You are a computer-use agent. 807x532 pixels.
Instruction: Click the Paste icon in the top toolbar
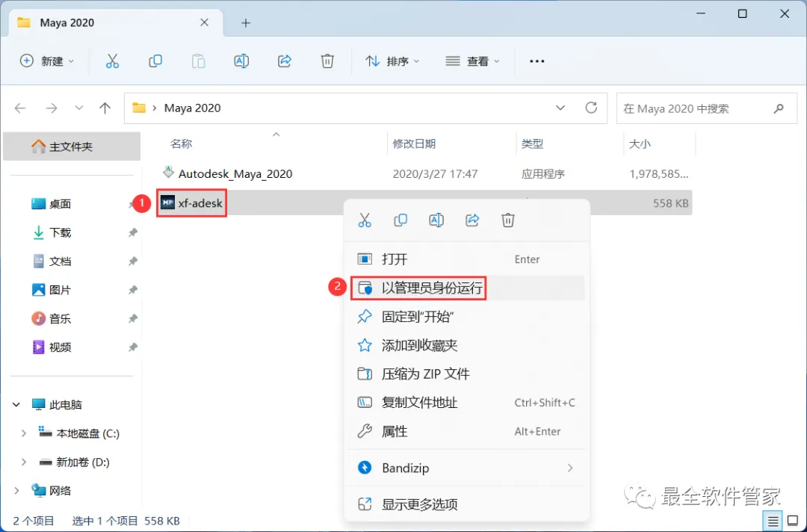pyautogui.click(x=198, y=61)
